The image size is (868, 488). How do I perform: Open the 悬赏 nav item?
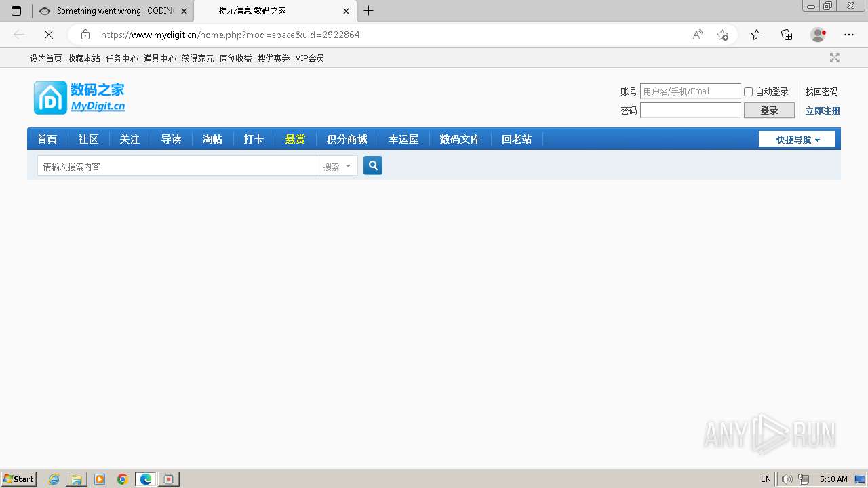click(295, 139)
